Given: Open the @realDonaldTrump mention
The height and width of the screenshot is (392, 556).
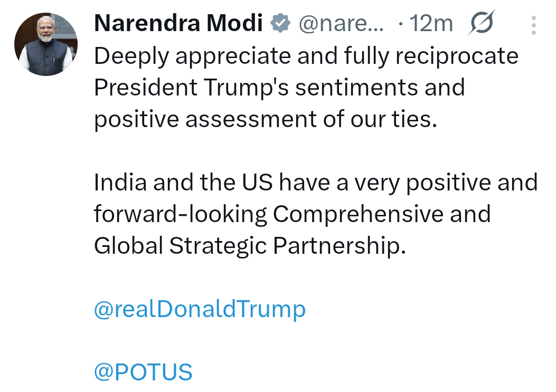Looking at the screenshot, I should 200,309.
